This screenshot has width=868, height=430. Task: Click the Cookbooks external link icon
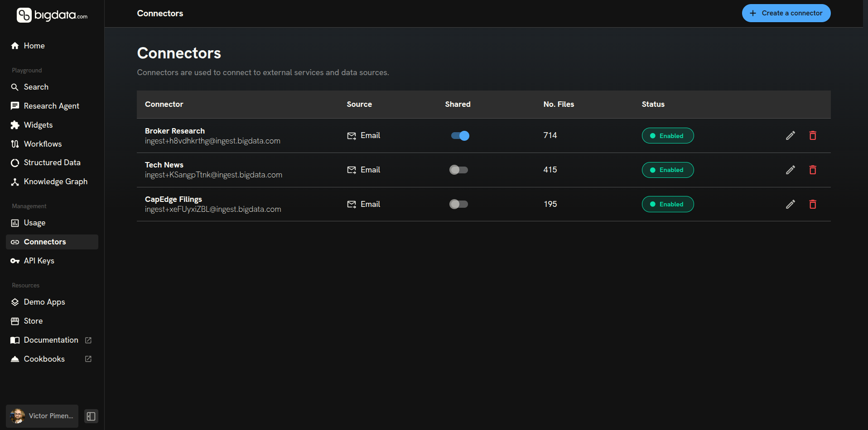[x=88, y=359]
